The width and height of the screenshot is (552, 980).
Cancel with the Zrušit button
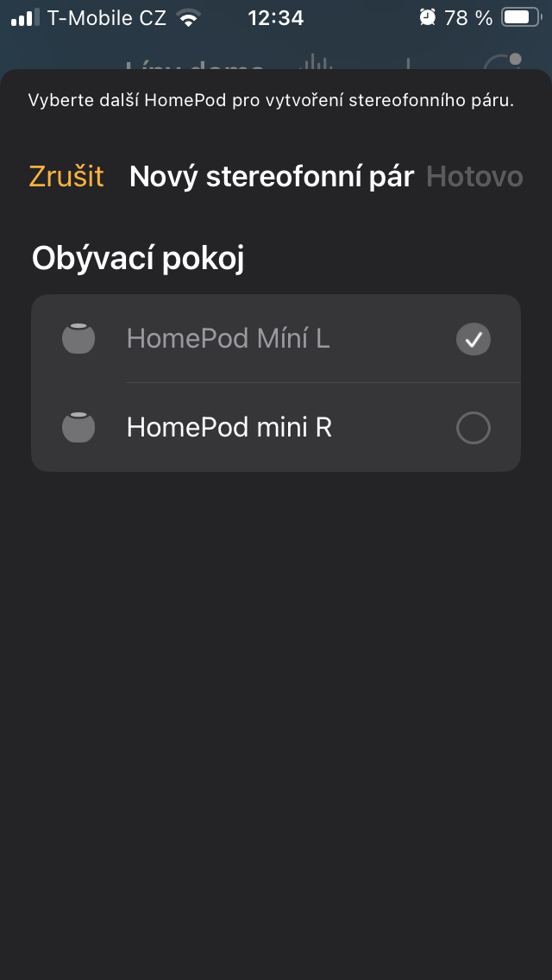[x=66, y=177]
